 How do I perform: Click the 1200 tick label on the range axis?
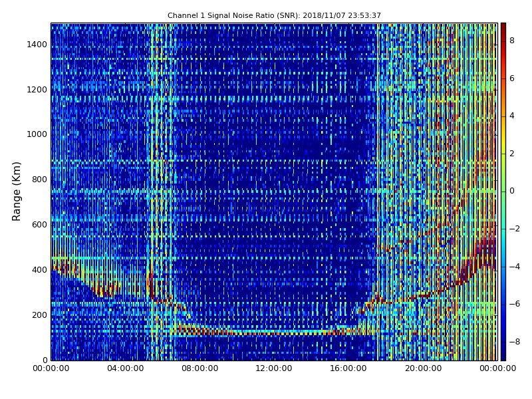pos(37,90)
